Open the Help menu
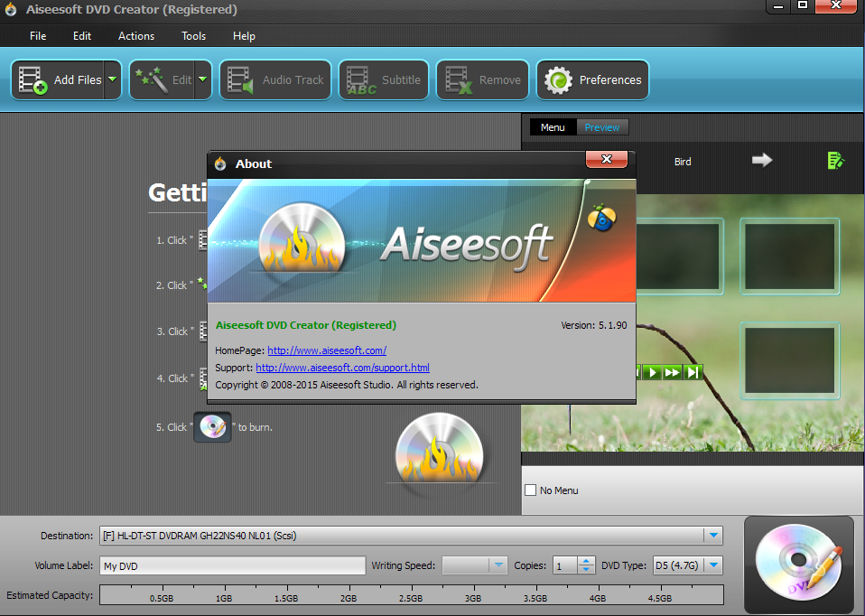 [244, 36]
